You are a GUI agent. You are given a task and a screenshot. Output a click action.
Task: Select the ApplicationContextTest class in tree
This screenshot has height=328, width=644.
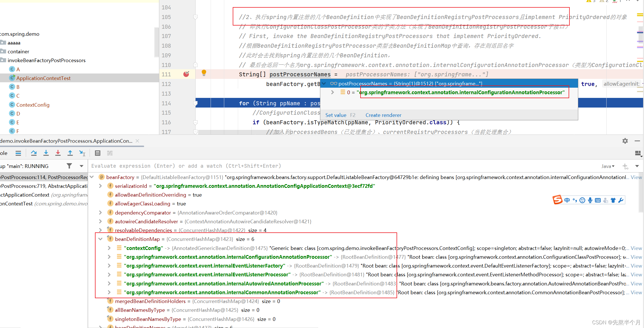point(43,78)
